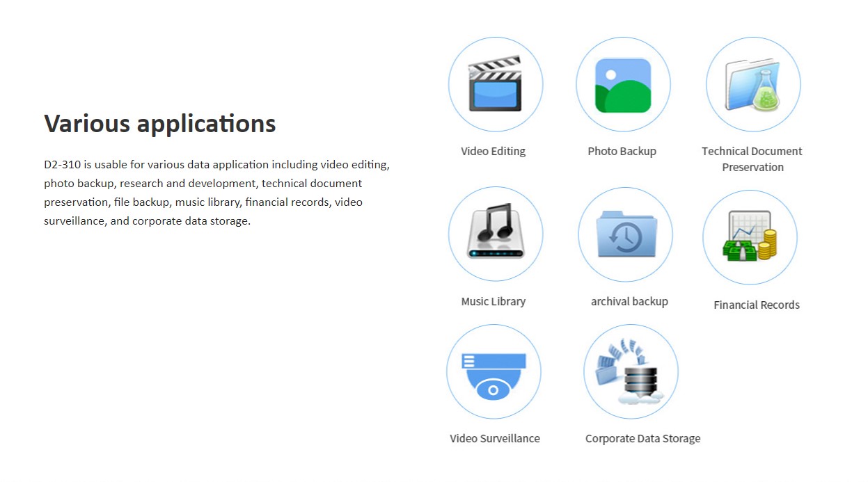Click the "Video Editing" text label
The height and width of the screenshot is (482, 868).
pos(493,152)
